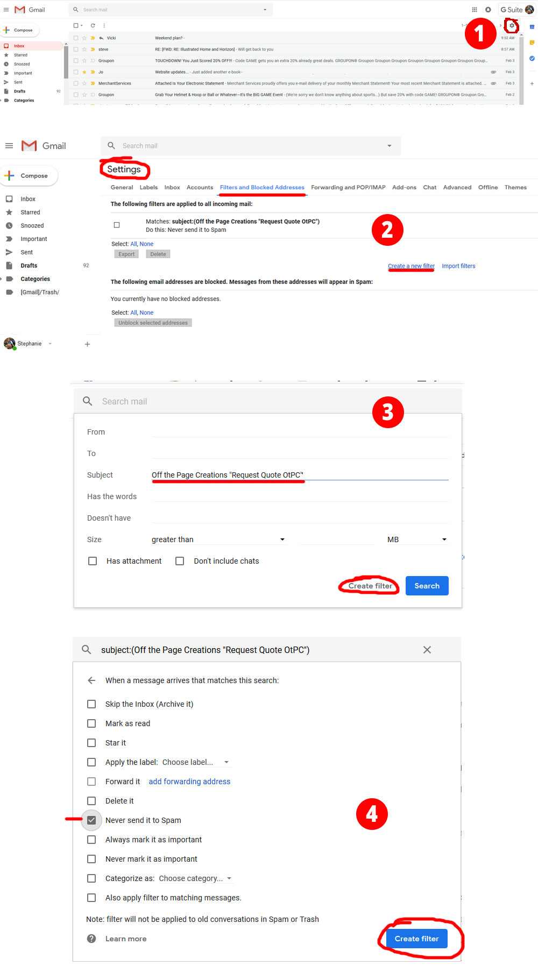The image size is (538, 980).
Task: Click the Gmail logo on the Settings page
Action: 44,146
